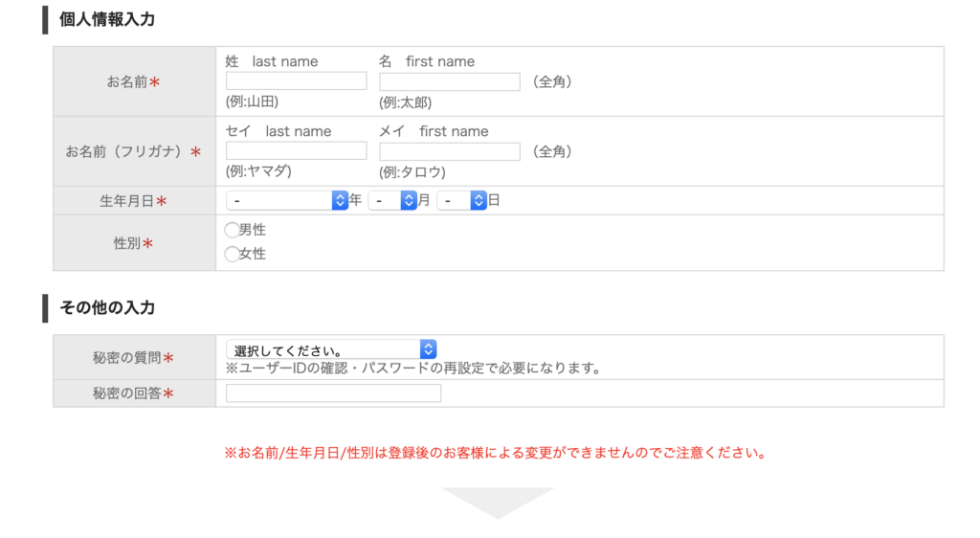Click the (例:タロウ) example text
The image size is (980, 538).
point(412,172)
